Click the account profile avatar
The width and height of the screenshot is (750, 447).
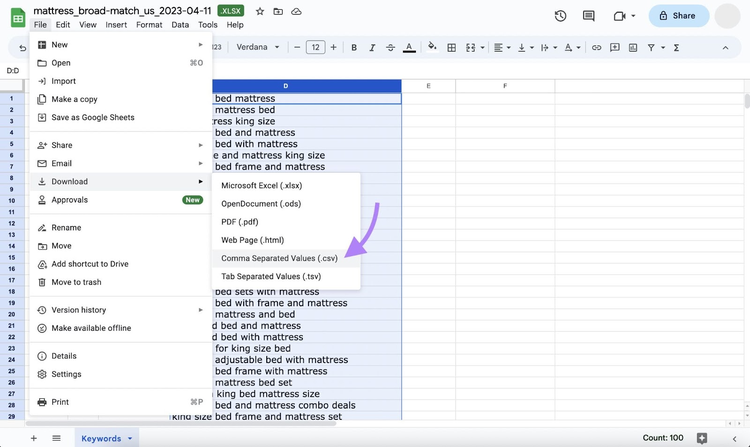pos(728,16)
